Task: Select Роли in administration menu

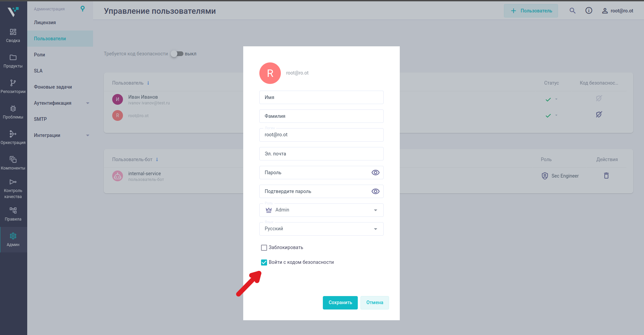Action: coord(40,55)
